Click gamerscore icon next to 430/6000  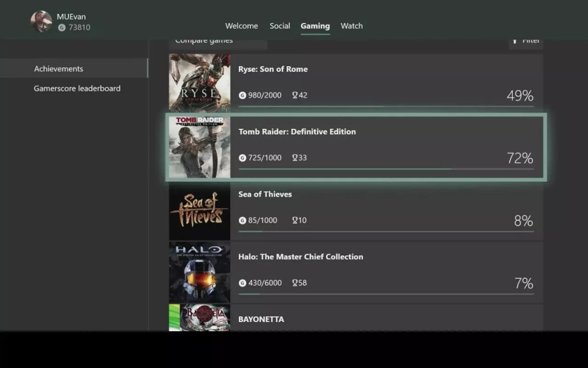point(243,283)
